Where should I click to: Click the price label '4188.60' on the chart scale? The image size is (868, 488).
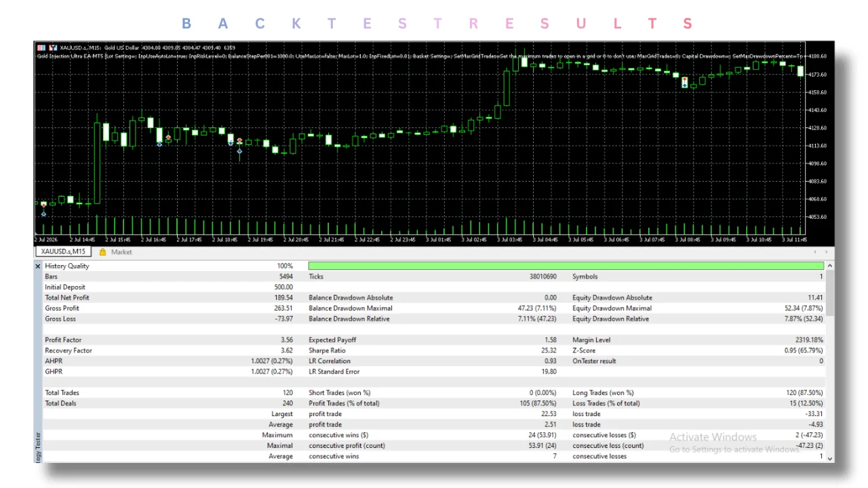click(x=818, y=56)
